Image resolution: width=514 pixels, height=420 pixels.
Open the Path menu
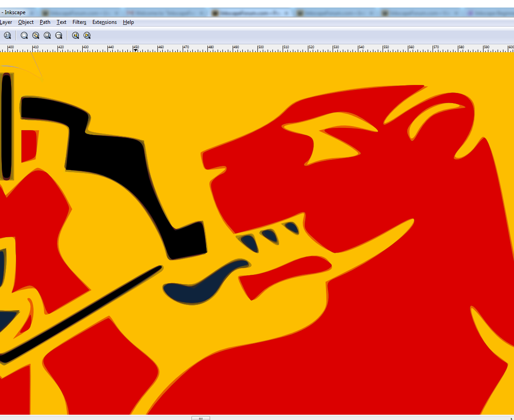[45, 22]
